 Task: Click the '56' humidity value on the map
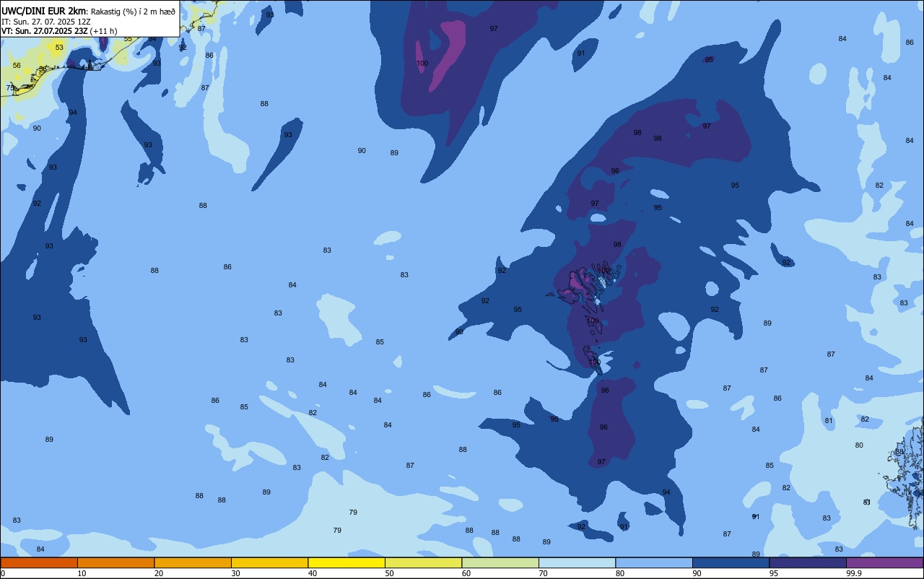coord(17,66)
